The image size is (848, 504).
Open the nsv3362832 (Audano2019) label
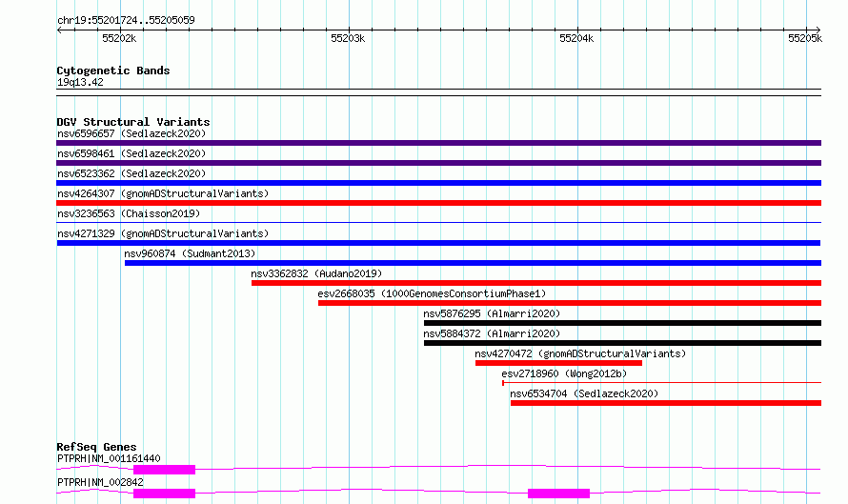(316, 273)
